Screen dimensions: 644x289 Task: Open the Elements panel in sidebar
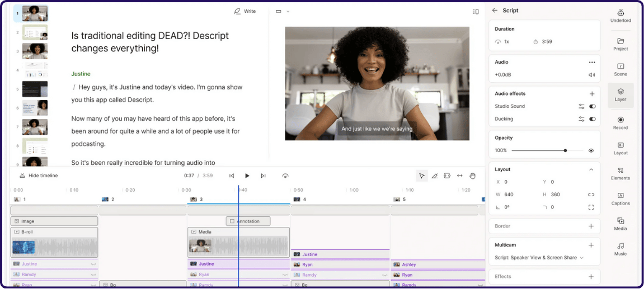621,174
